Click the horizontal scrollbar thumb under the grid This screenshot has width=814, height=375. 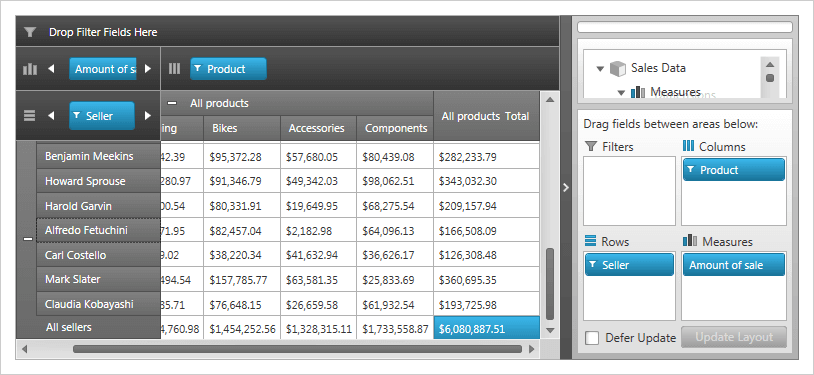click(x=297, y=349)
